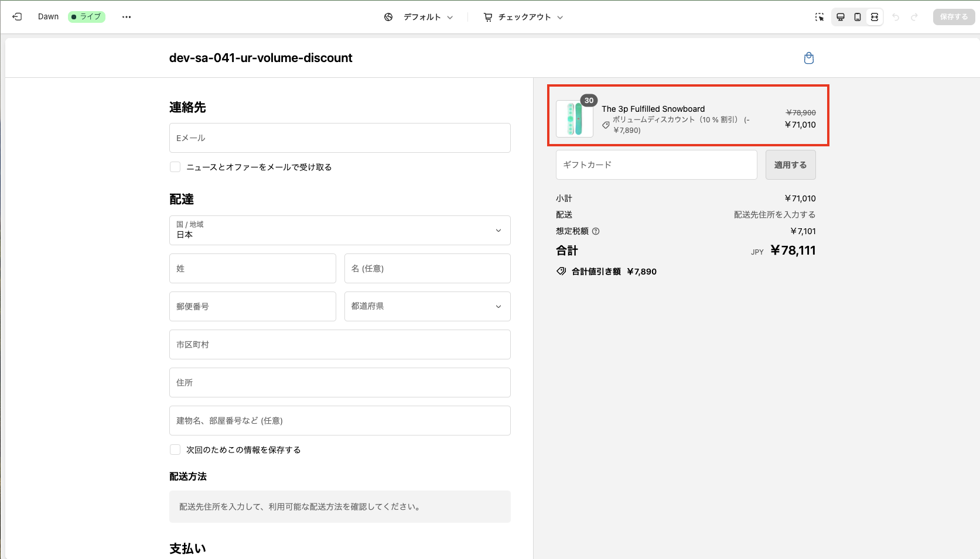Switch to desktop preview mode
This screenshot has height=559, width=980.
click(841, 17)
